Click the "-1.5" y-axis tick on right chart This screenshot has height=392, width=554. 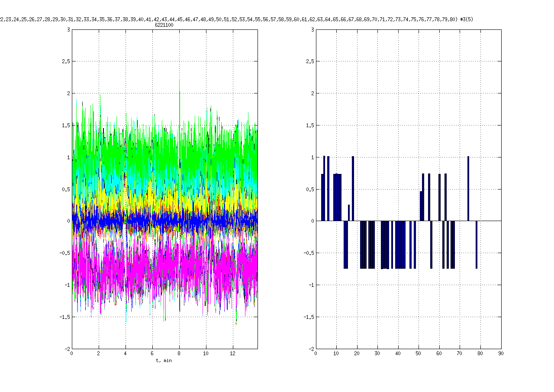308,317
